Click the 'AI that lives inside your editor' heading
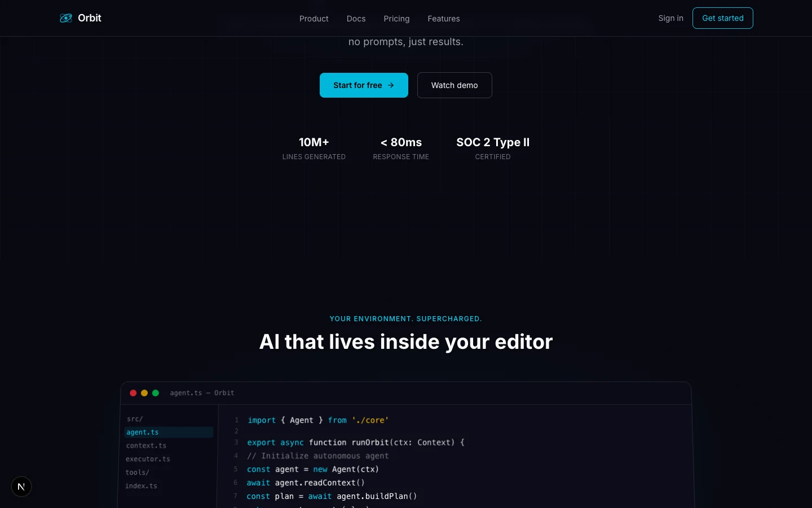812x508 pixels. click(x=406, y=342)
